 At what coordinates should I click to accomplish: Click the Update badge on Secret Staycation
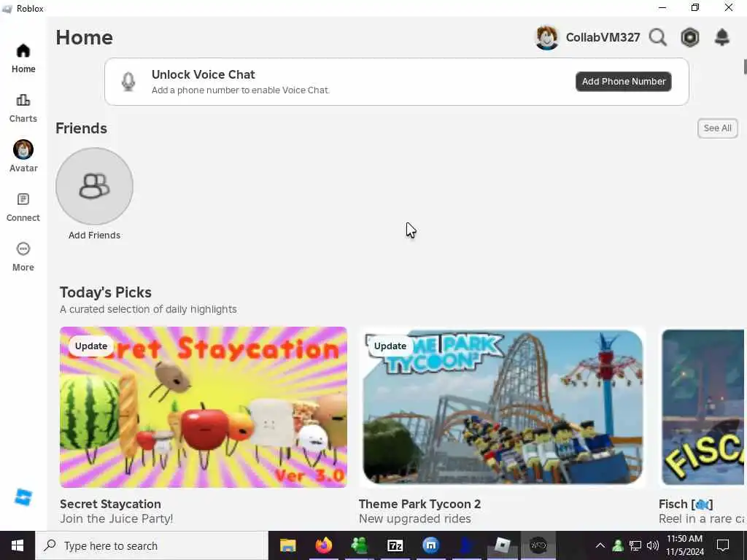pyautogui.click(x=91, y=346)
